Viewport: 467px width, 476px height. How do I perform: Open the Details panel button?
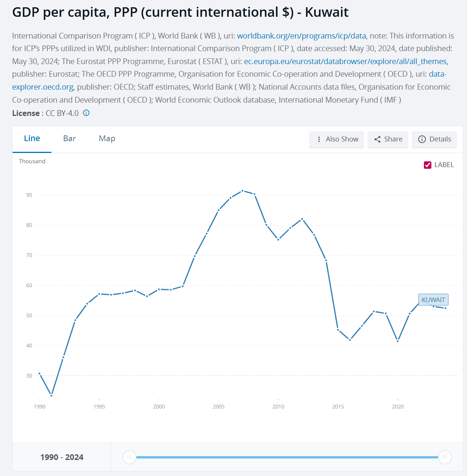tap(440, 140)
